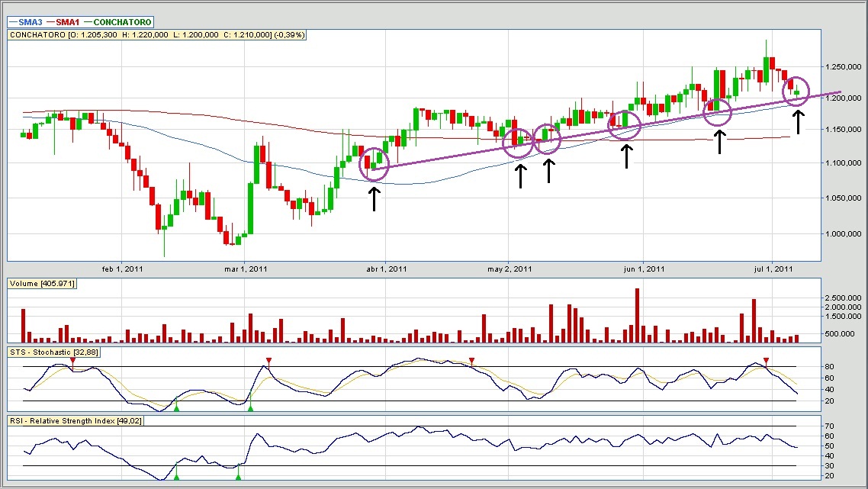Click the leftmost green triangle in RSI panel
The image size is (868, 489).
coord(176,477)
